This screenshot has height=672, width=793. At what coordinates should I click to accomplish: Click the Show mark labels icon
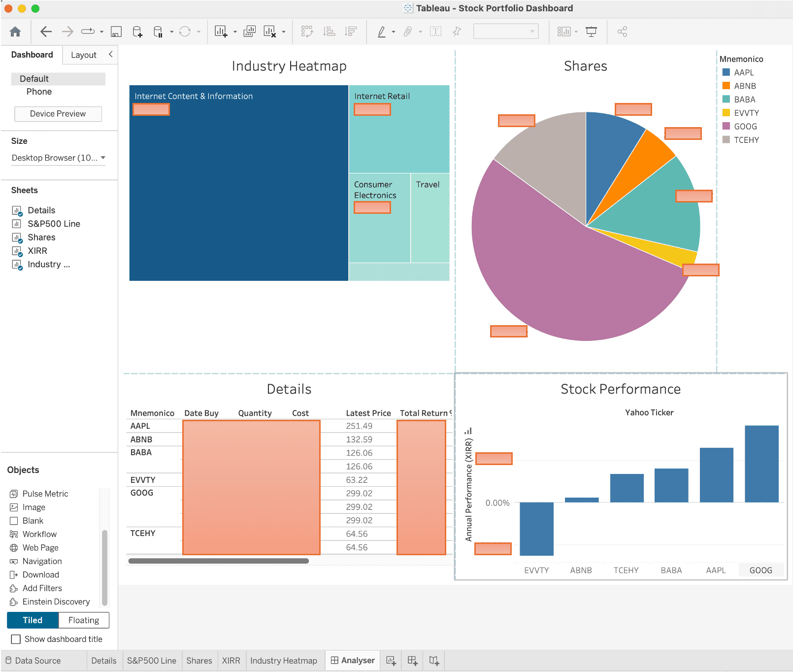435,32
